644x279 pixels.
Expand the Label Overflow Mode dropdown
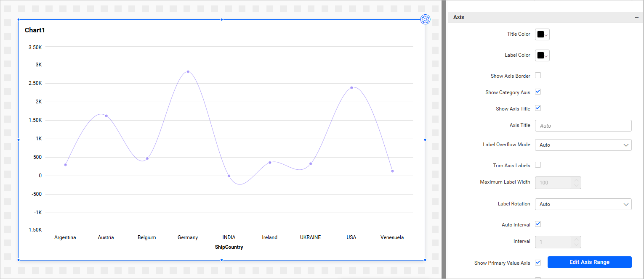(583, 145)
